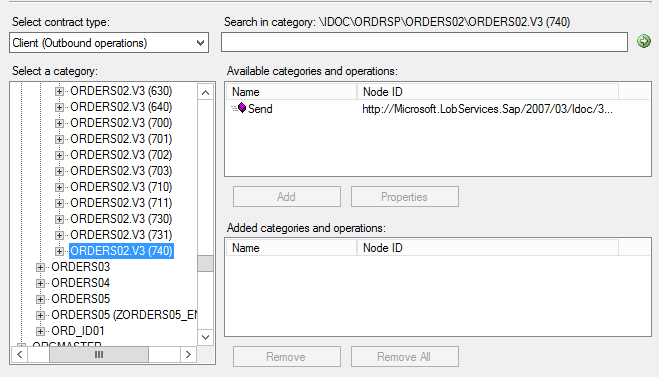Click the Send operation Node ID URL
The width and height of the screenshot is (659, 377).
[x=488, y=109]
